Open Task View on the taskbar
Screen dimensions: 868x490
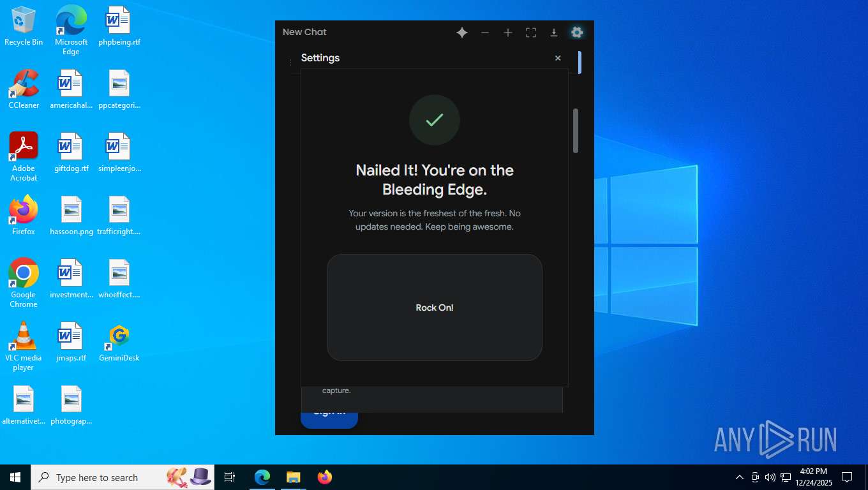[x=230, y=477]
